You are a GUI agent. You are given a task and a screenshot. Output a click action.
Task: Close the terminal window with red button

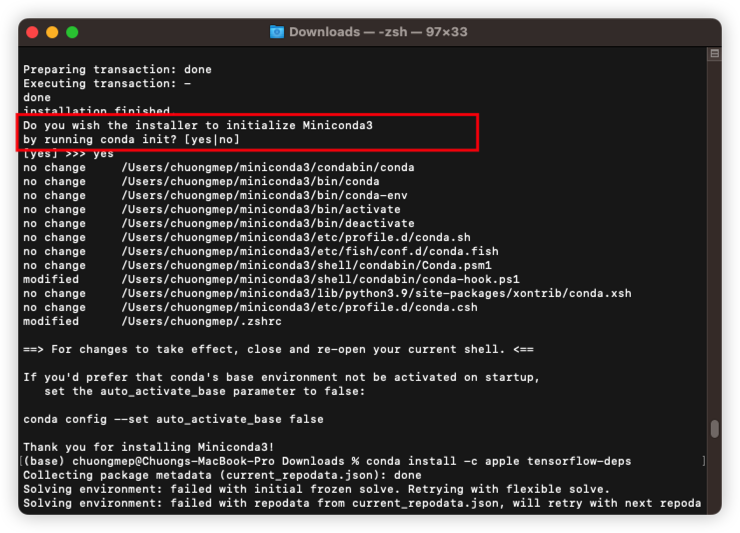click(x=32, y=32)
